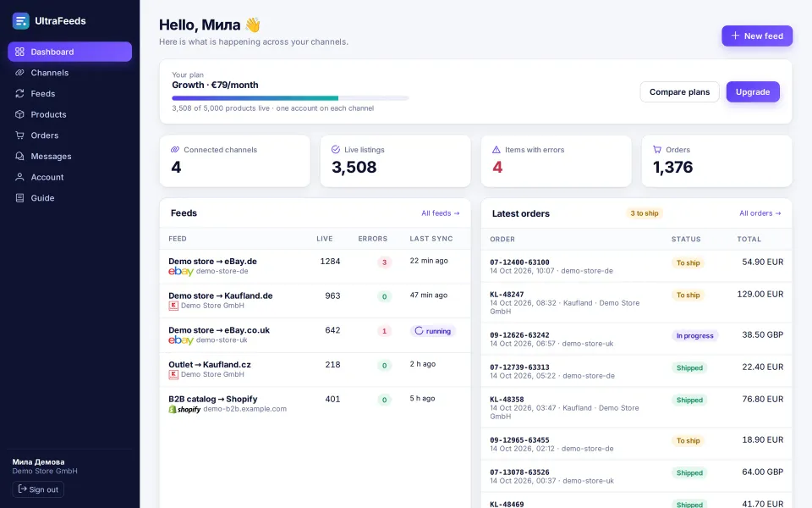Click Shipped status of order 07-12739-63313
Image resolution: width=812 pixels, height=508 pixels.
tap(689, 367)
